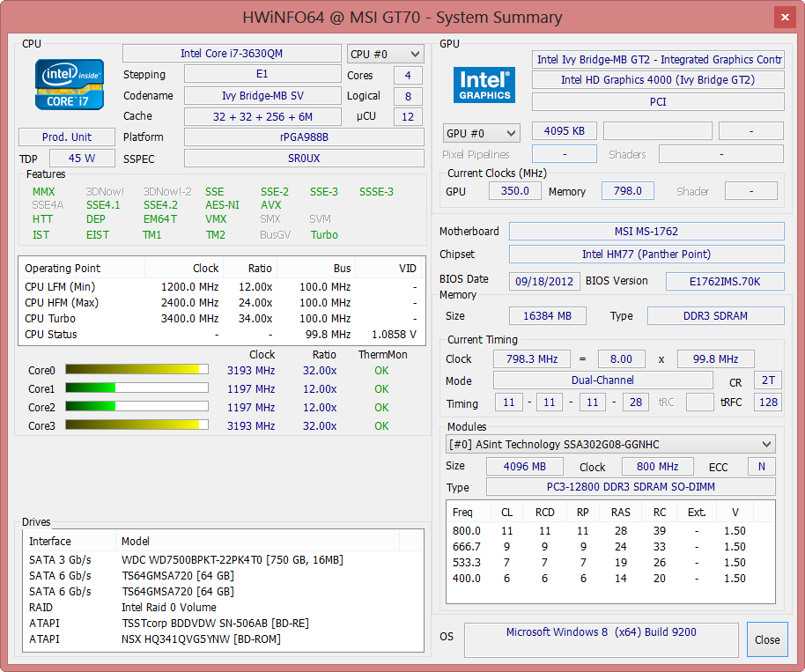Click the Core1 usage bar
Image resolution: width=805 pixels, height=672 pixels.
[137, 388]
